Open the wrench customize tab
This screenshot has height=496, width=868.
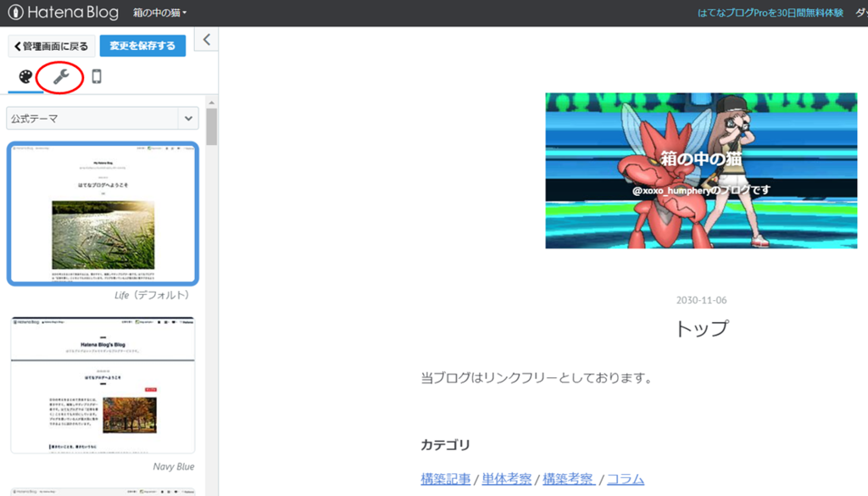point(60,76)
